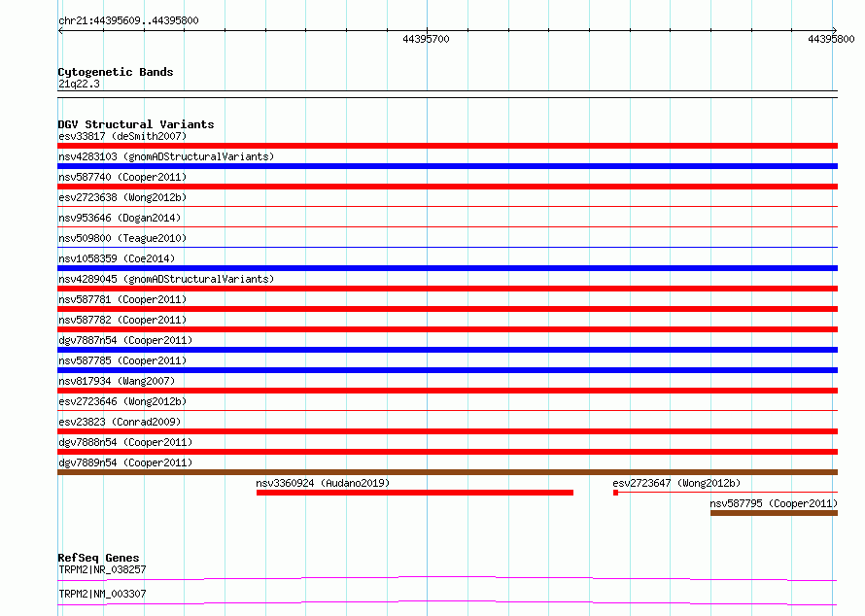Open variant nsv953646 (Dogan2014)
Image resolution: width=865 pixels, height=616 pixels.
click(x=120, y=218)
